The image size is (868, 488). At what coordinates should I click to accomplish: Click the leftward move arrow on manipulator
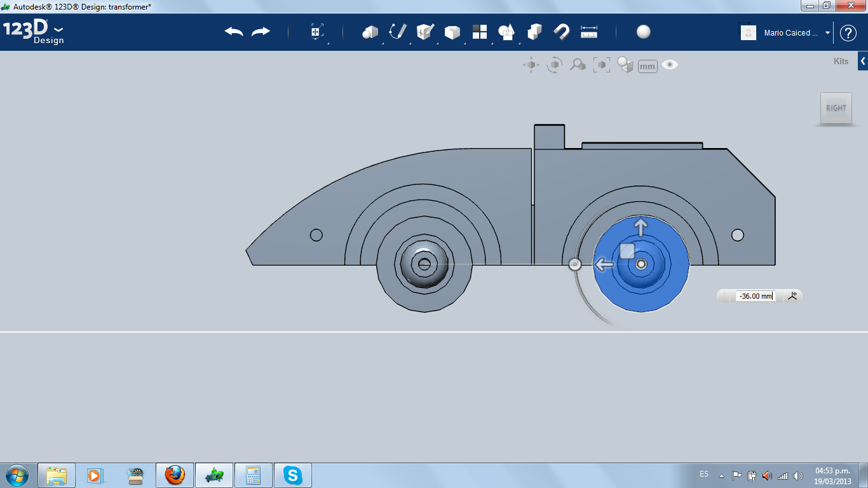604,264
